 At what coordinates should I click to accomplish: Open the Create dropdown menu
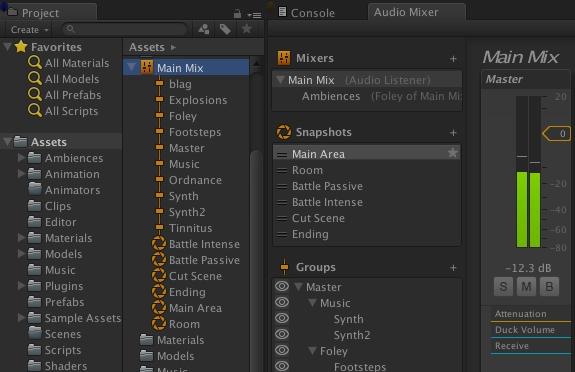point(29,29)
